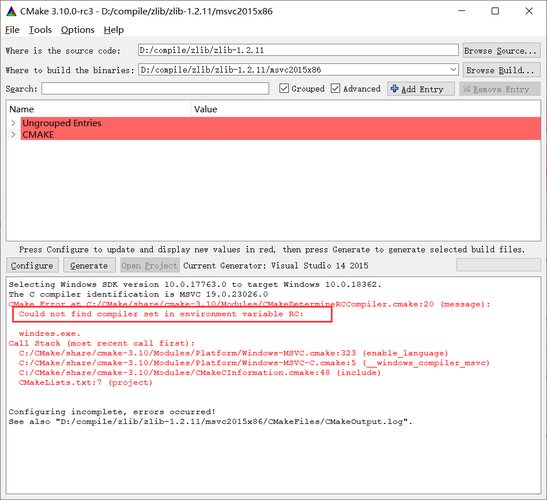Click the Generate button
The height and width of the screenshot is (500, 547).
tap(89, 266)
